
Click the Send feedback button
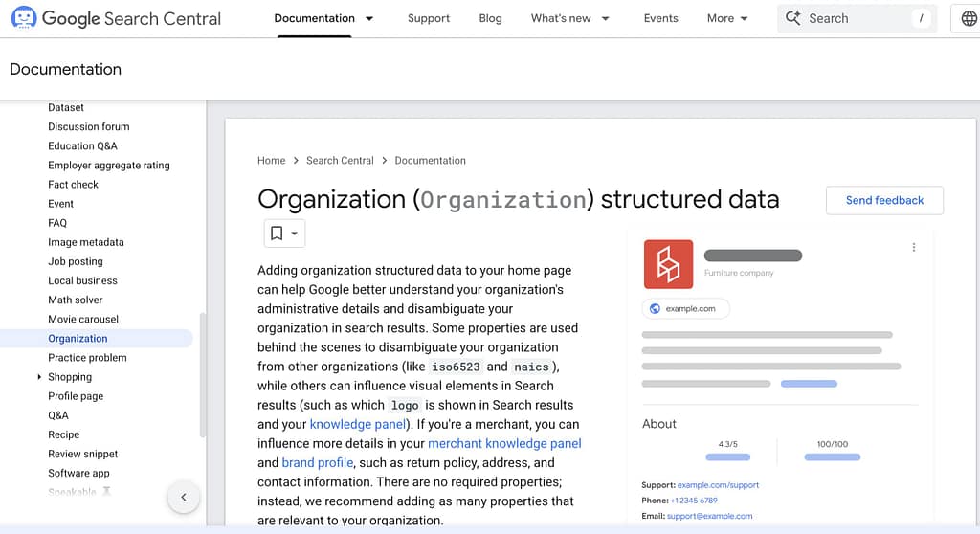click(x=884, y=200)
